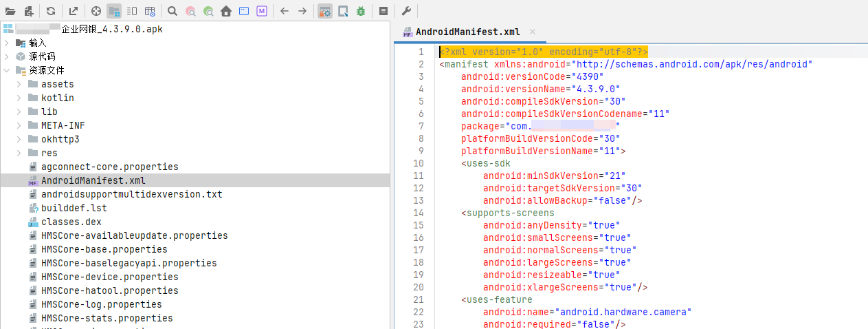Open builddef.lst file
This screenshot has width=868, height=329.
[x=74, y=208]
